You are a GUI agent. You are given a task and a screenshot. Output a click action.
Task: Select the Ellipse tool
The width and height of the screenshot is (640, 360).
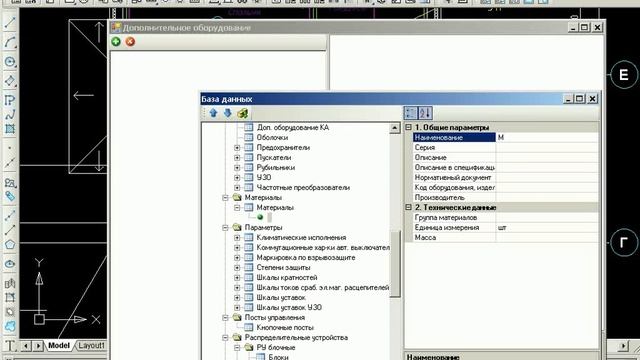(10, 264)
